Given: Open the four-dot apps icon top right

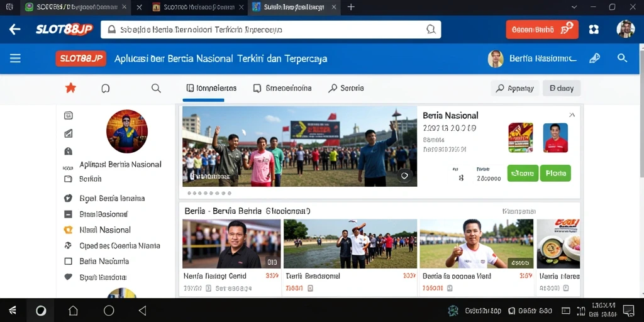Looking at the screenshot, I should tap(594, 30).
